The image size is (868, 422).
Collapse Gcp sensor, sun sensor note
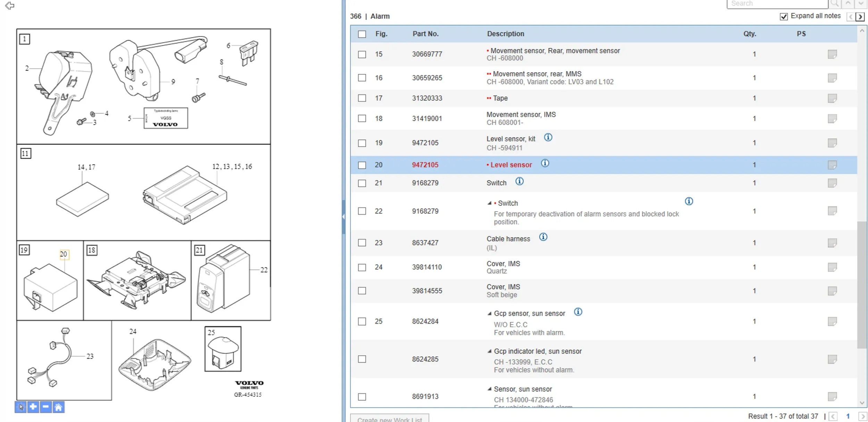point(489,314)
